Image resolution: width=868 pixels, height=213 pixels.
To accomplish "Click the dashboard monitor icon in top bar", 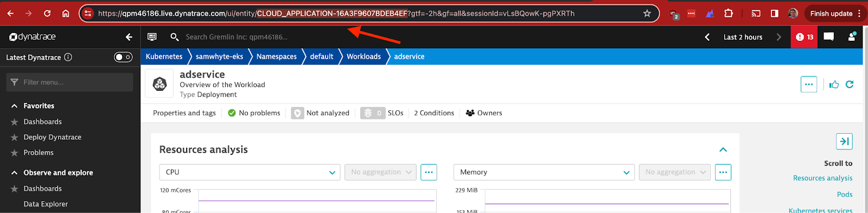I will point(152,37).
